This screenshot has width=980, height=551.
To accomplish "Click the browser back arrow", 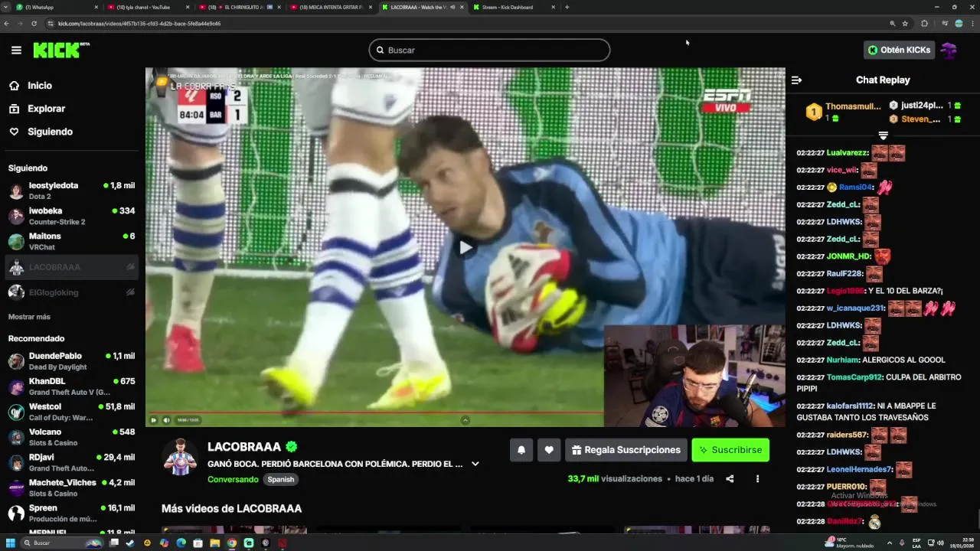I will point(7,24).
